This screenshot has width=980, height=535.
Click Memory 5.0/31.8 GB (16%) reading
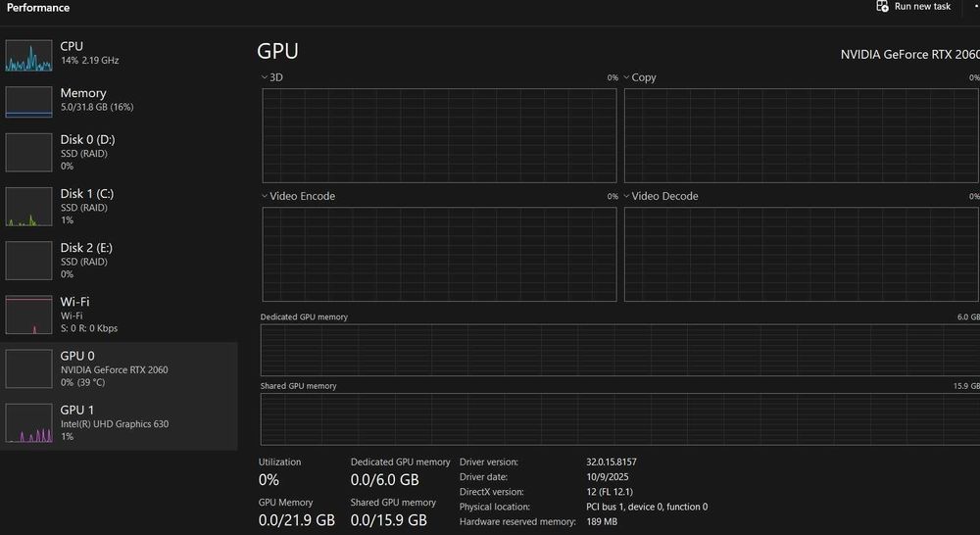pos(97,107)
